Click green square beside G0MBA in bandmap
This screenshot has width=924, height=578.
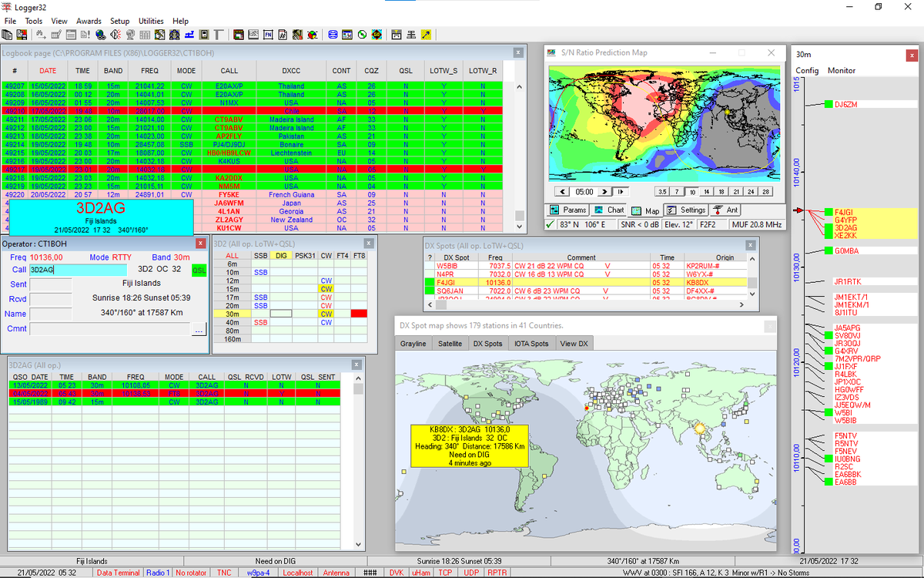(829, 251)
